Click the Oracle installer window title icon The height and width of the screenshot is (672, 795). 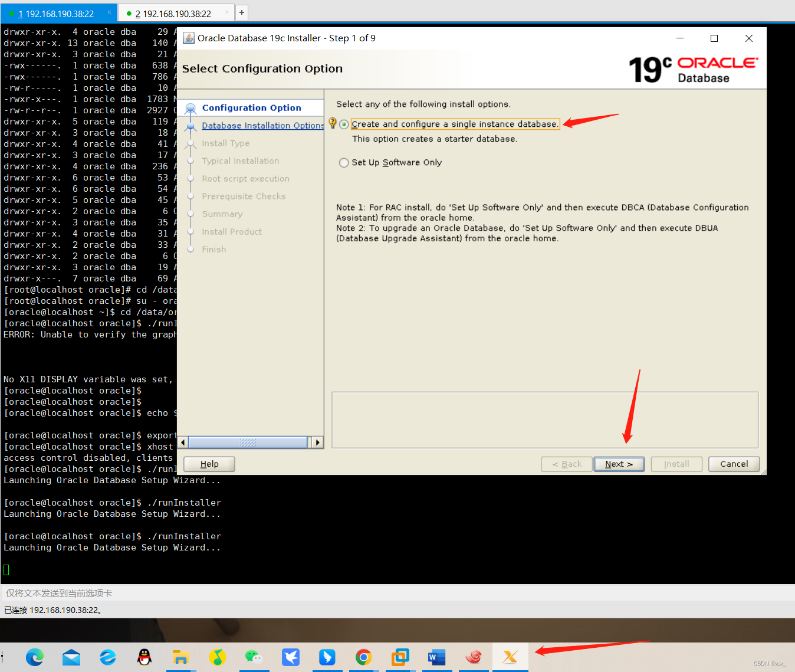click(x=189, y=38)
